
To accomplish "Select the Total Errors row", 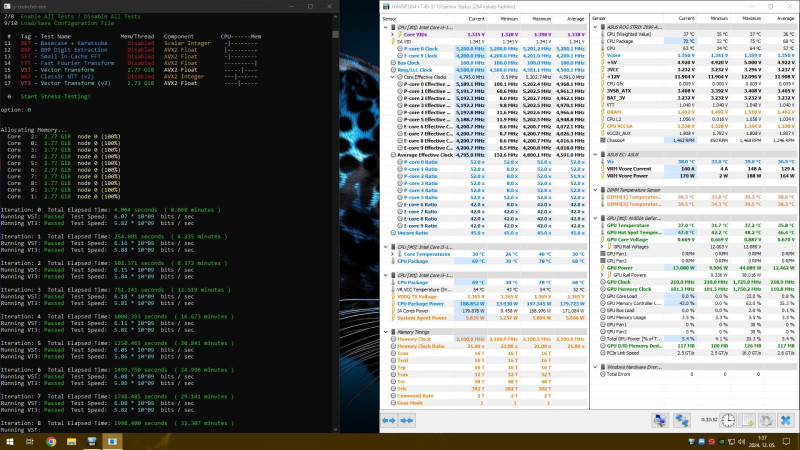I will [x=694, y=374].
